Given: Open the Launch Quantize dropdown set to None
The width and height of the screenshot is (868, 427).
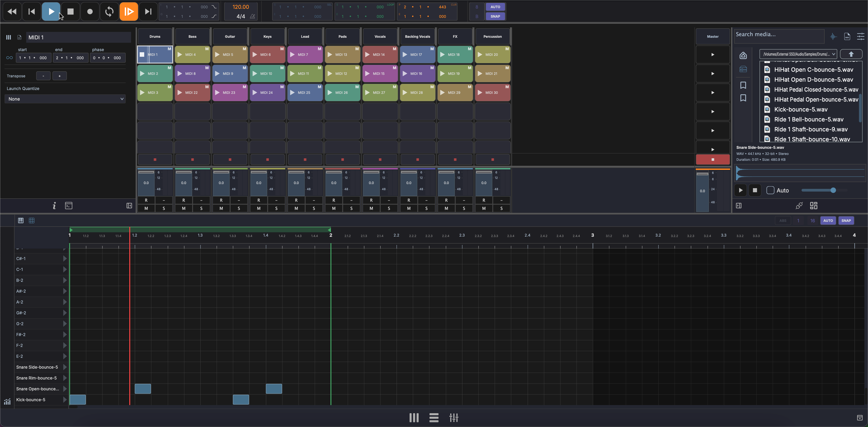Looking at the screenshot, I should coord(65,99).
